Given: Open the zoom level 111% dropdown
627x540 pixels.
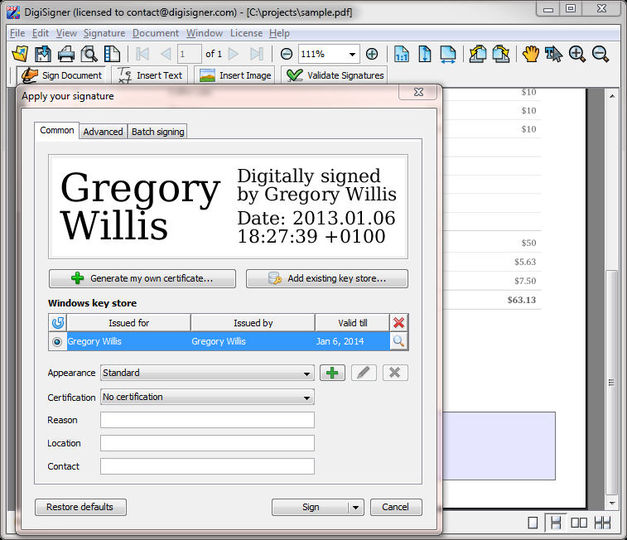Looking at the screenshot, I should coord(352,54).
